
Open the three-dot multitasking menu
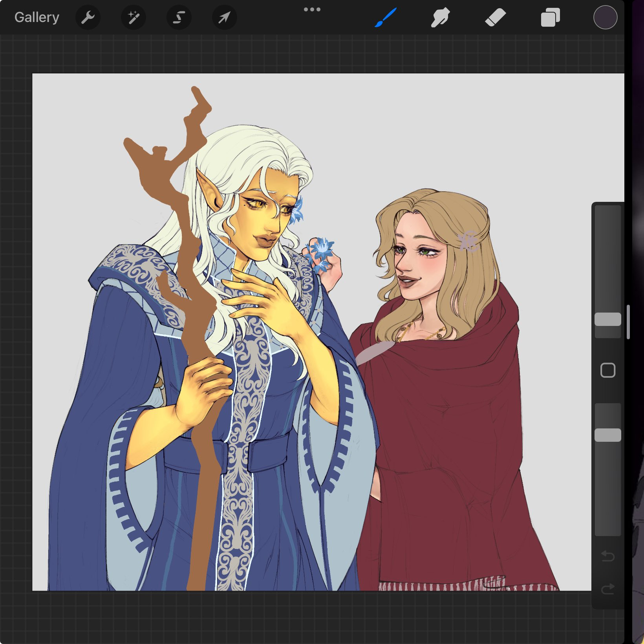(x=312, y=9)
